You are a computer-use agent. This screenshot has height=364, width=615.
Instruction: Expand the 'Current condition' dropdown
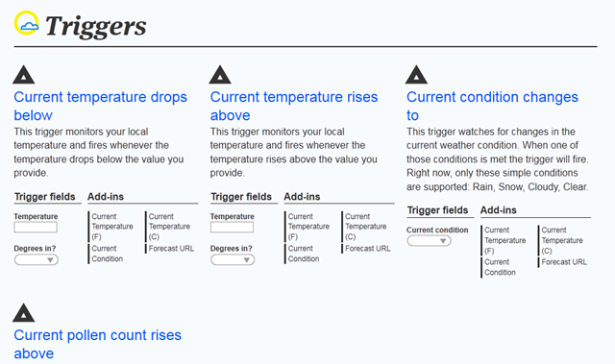tap(430, 241)
